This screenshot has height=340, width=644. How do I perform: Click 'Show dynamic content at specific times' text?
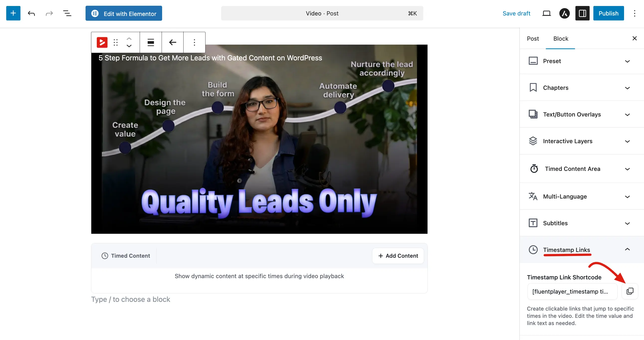click(259, 276)
